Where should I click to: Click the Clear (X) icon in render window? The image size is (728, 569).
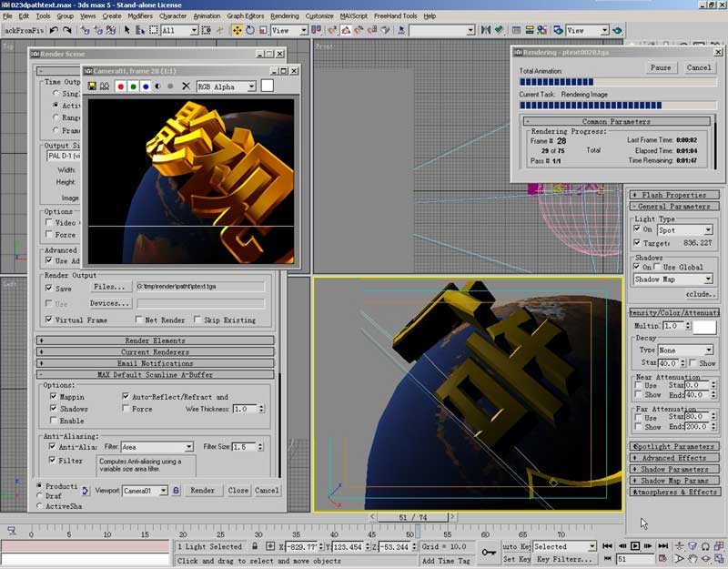pyautogui.click(x=186, y=86)
